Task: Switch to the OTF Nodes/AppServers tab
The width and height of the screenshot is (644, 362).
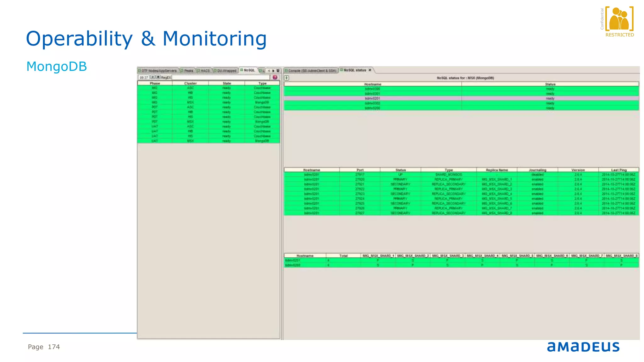Action: coord(158,71)
